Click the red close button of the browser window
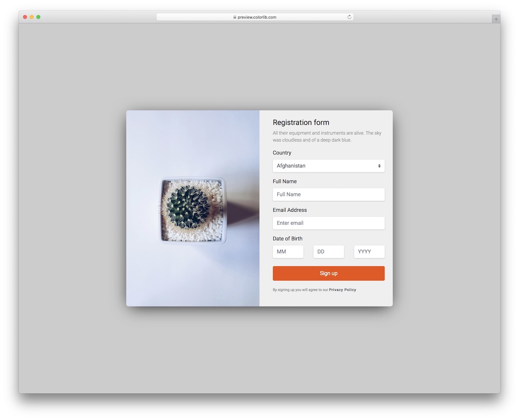 (x=25, y=16)
